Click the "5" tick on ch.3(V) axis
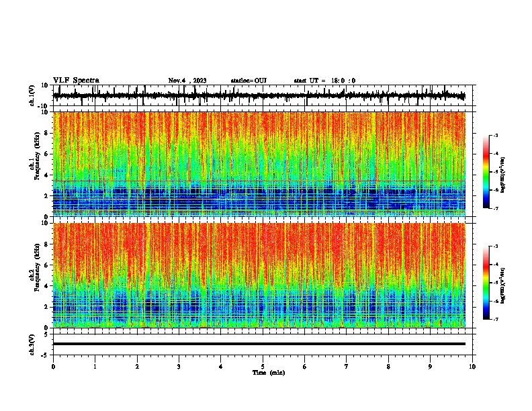This screenshot has width=532, height=411. pyautogui.click(x=47, y=334)
